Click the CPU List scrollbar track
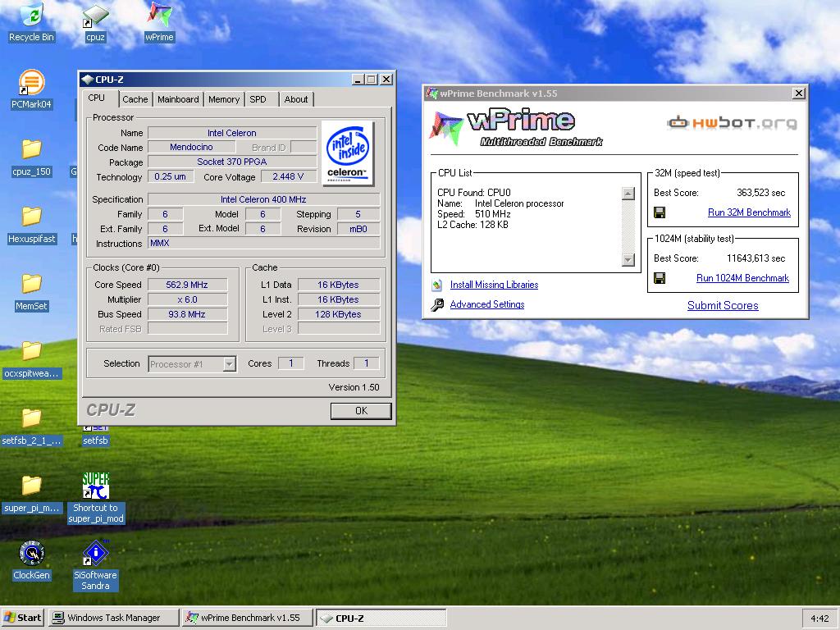 coord(628,226)
